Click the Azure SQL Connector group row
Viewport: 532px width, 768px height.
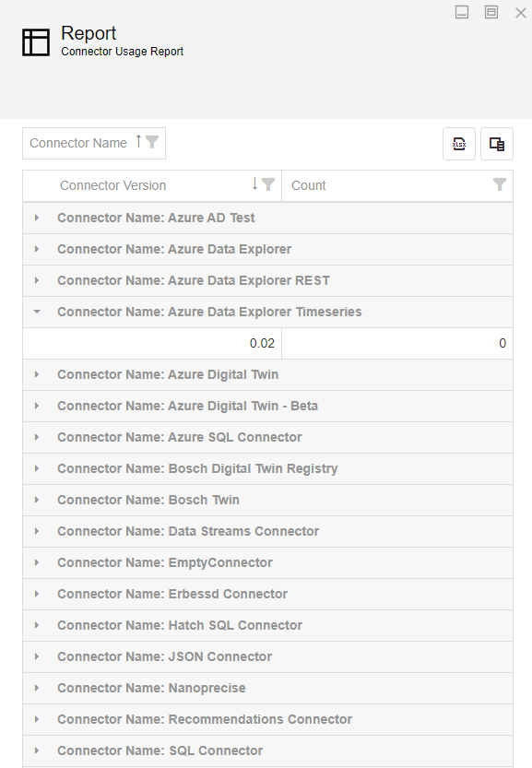pyautogui.click(x=179, y=437)
